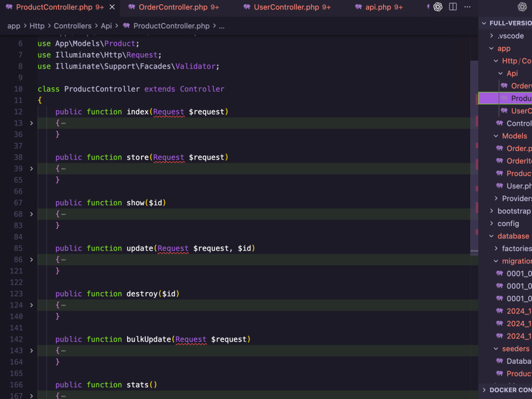Expand the factories folder
The width and height of the screenshot is (532, 399).
coord(496,248)
